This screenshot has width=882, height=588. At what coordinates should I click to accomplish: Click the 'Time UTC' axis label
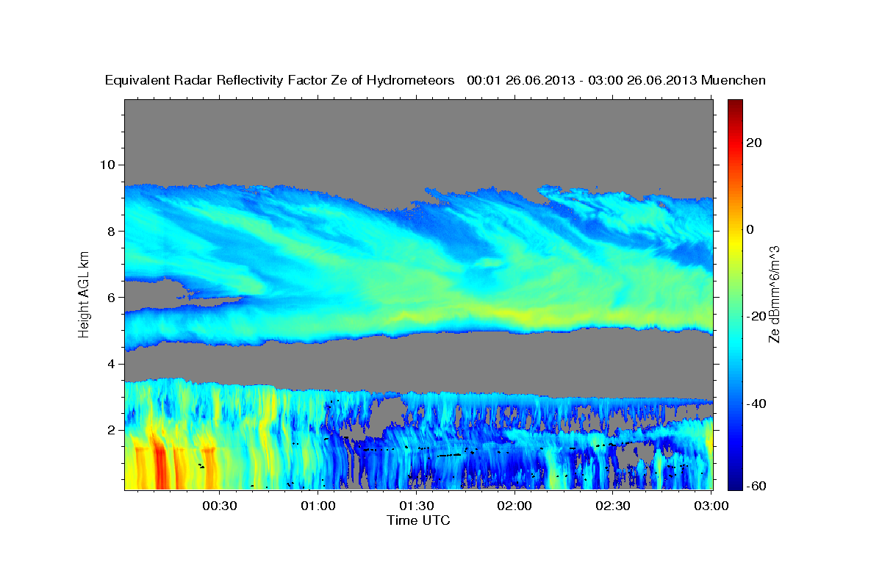click(418, 520)
